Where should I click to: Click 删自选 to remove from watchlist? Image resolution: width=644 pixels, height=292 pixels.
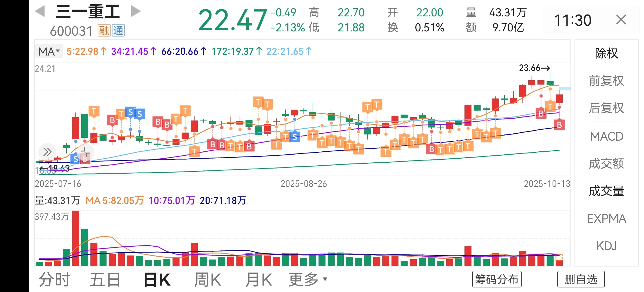click(x=581, y=279)
